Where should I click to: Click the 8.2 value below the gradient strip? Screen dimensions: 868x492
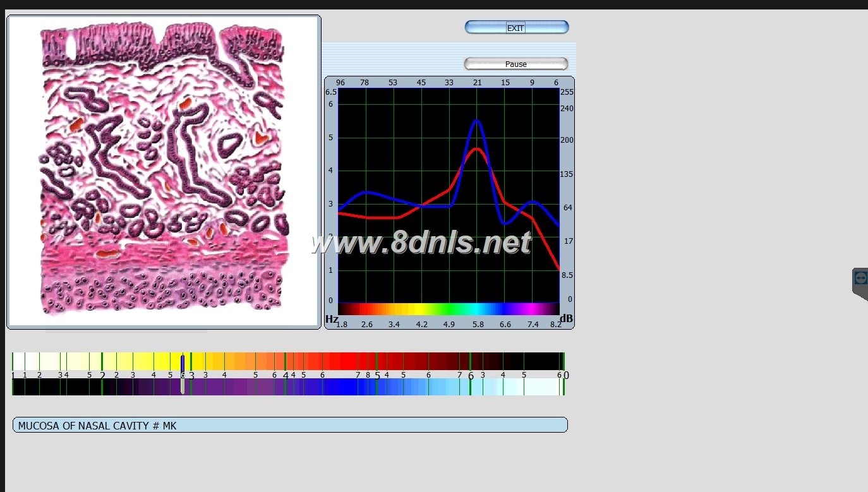click(x=556, y=324)
